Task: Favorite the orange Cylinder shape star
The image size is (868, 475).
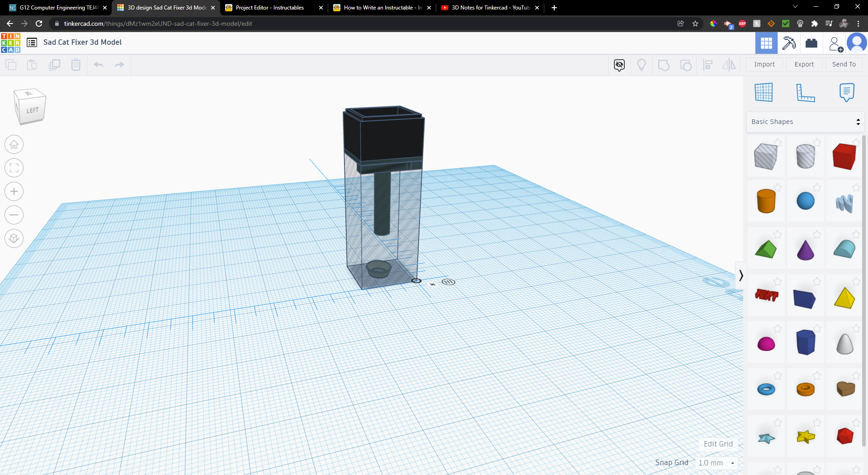Action: point(777,187)
